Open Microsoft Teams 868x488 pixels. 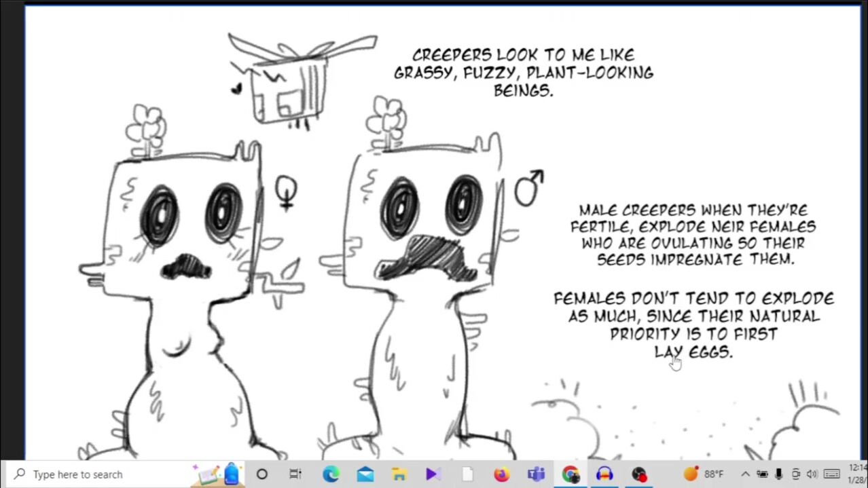click(x=536, y=474)
